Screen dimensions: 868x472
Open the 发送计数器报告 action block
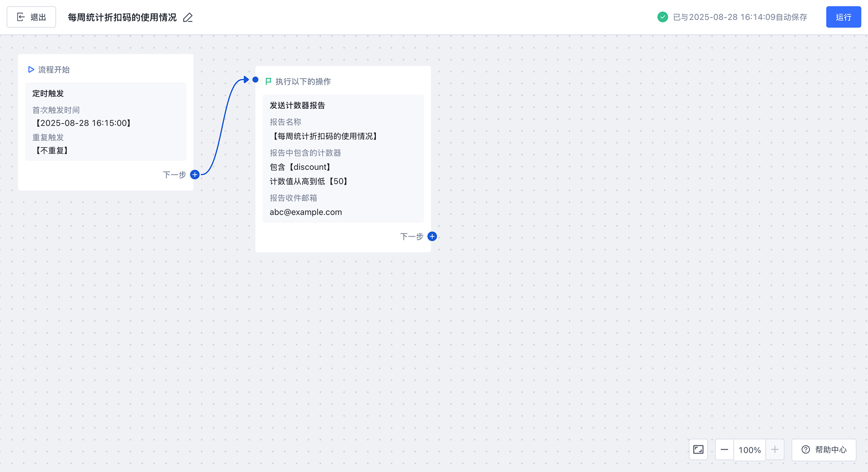343,158
